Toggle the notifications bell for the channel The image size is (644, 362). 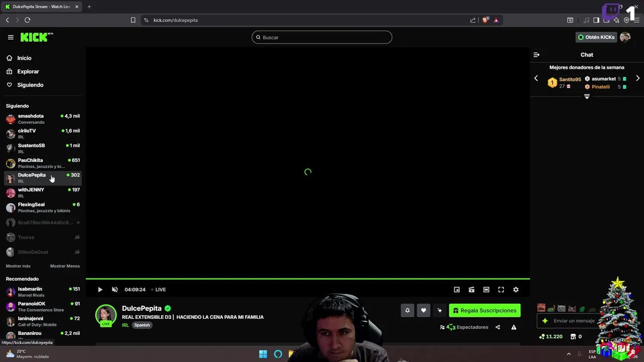tap(408, 311)
